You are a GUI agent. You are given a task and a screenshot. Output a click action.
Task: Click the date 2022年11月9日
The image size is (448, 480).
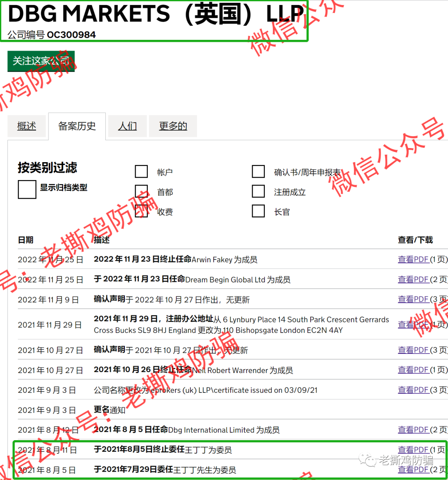[x=49, y=300]
